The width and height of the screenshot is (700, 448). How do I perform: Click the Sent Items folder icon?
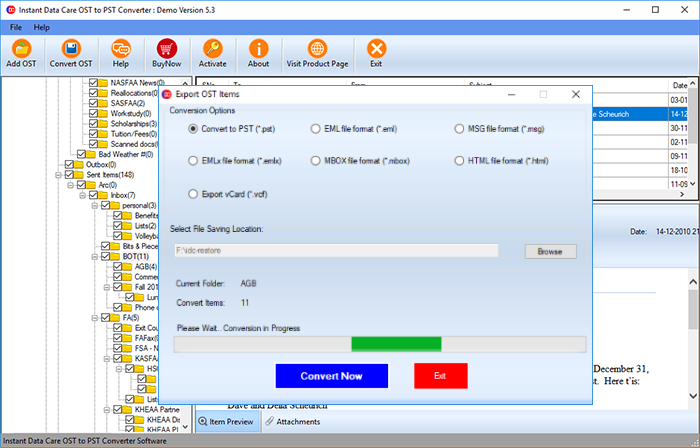(79, 175)
